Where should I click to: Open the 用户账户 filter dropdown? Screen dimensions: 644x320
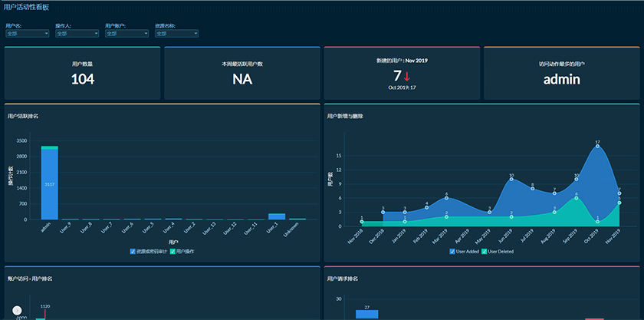click(x=127, y=33)
